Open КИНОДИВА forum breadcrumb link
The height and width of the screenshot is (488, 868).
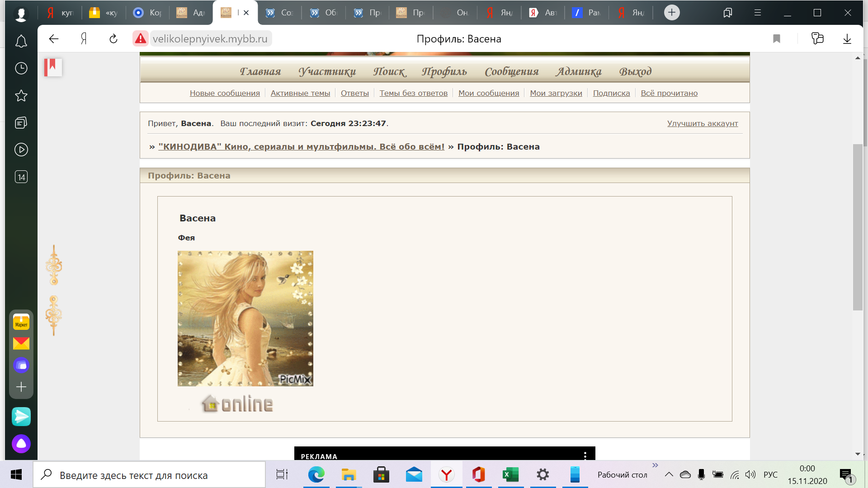point(302,147)
